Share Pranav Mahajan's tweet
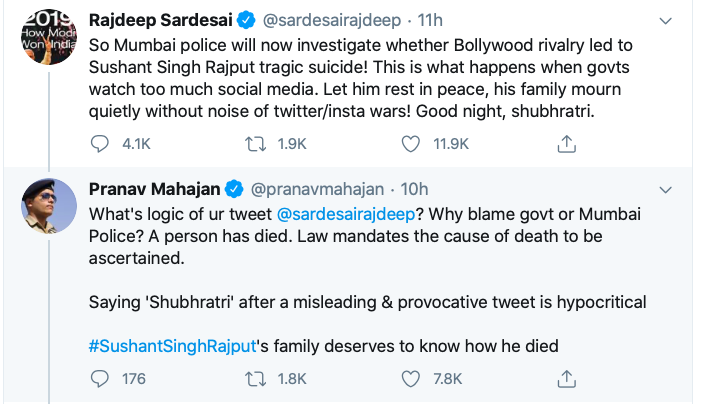722x404 pixels. (x=566, y=378)
